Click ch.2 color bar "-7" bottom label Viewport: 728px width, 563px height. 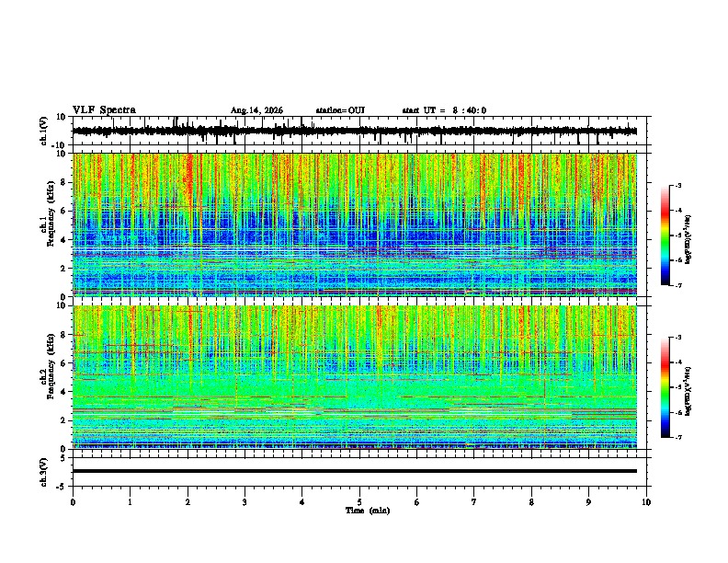(678, 438)
